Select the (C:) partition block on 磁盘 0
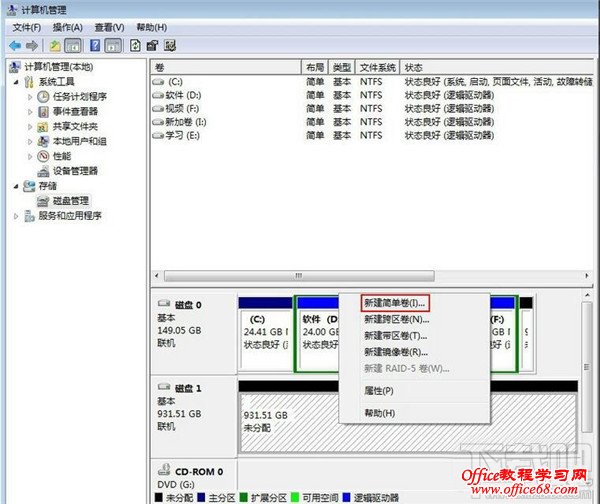Viewport: 600px width, 504px height. [266, 333]
